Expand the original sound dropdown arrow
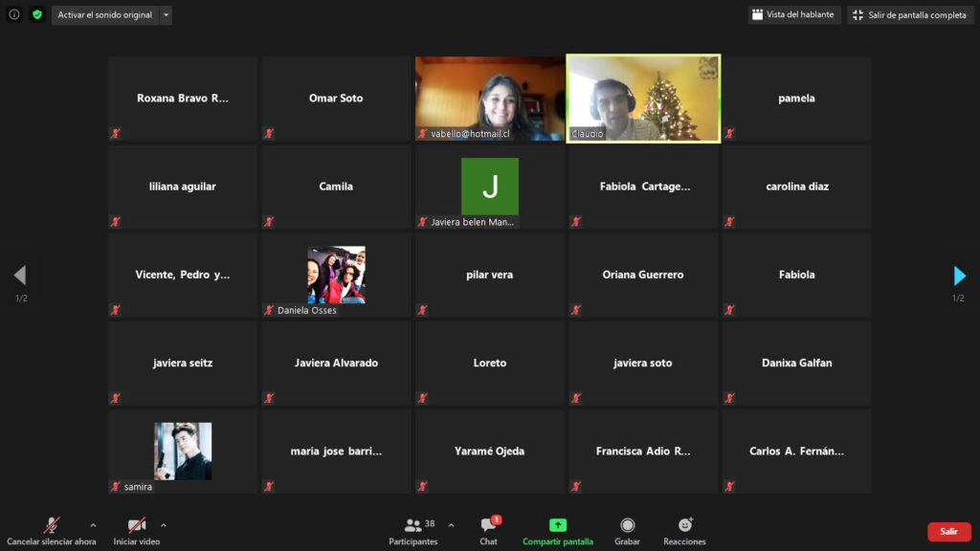The image size is (980, 551). [x=166, y=15]
